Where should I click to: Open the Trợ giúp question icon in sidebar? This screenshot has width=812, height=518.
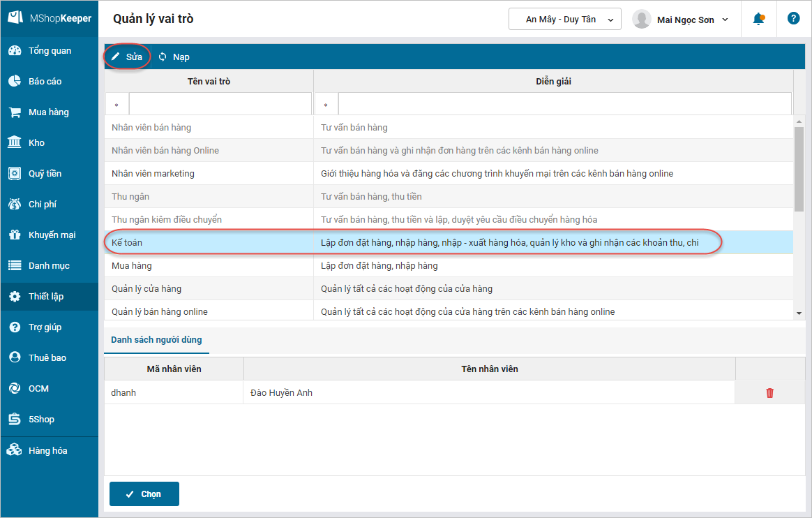pyautogui.click(x=15, y=327)
